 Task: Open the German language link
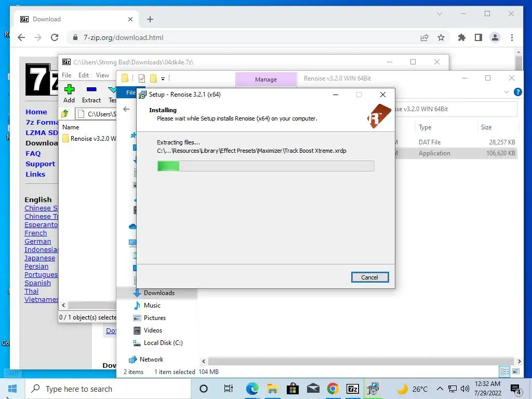(37, 241)
